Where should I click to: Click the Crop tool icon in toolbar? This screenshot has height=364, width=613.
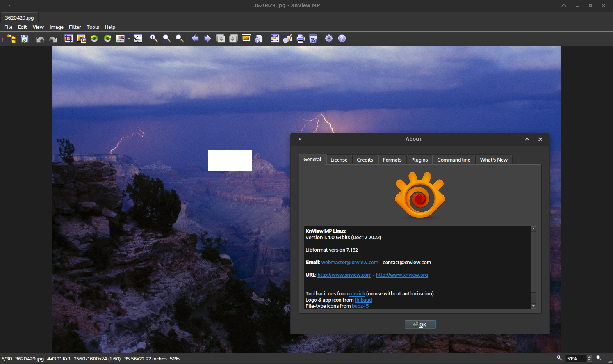[69, 38]
